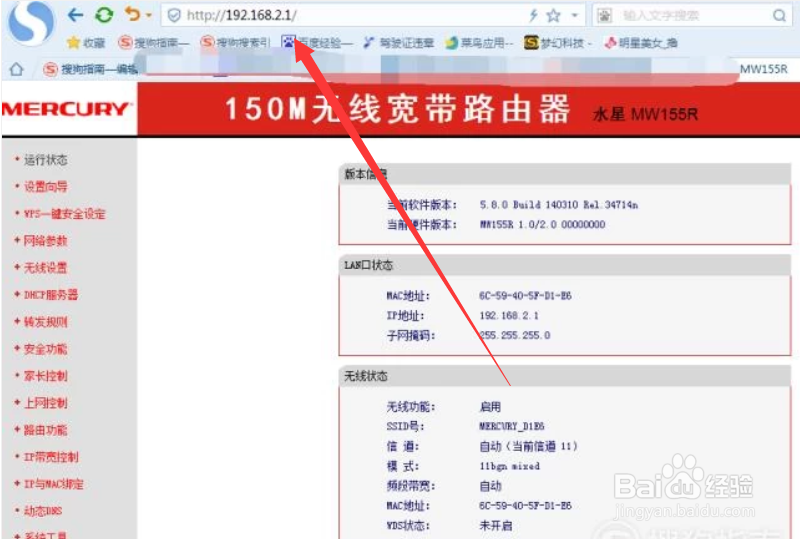The image size is (800, 539).
Task: Click the Sogou browser logo
Action: pyautogui.click(x=32, y=21)
